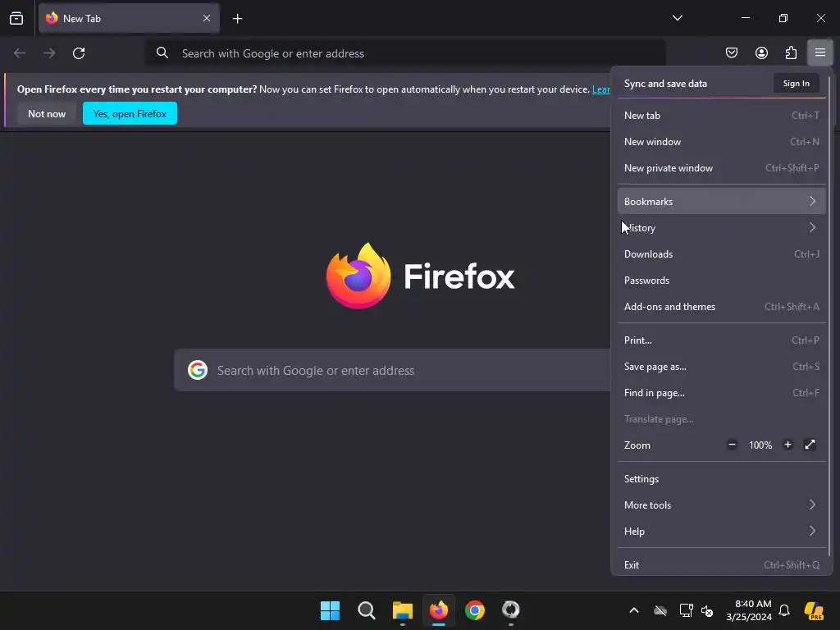Open the Save to Pocket icon
This screenshot has height=630, width=840.
(731, 52)
